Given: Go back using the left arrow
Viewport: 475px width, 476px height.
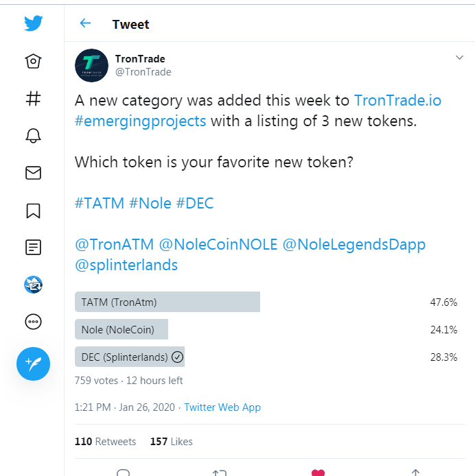Looking at the screenshot, I should coord(85,23).
